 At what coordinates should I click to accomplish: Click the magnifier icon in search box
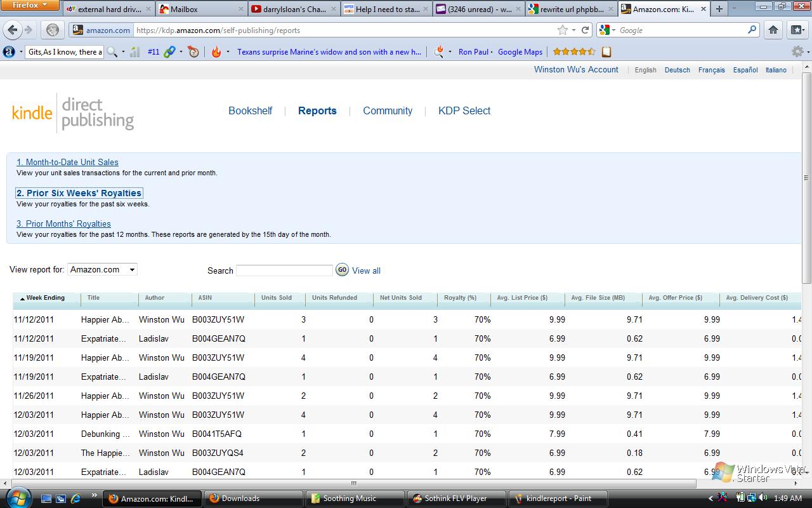coord(752,30)
